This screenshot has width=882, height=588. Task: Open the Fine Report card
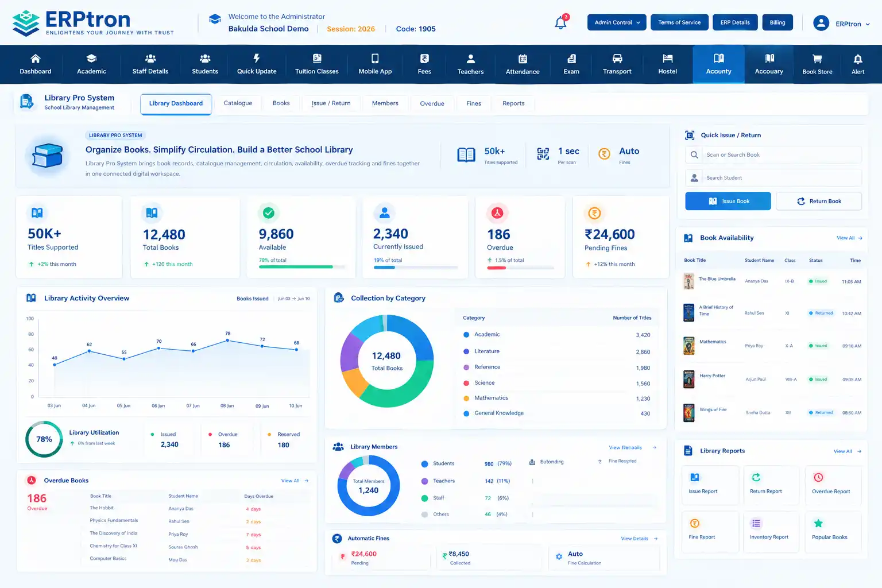click(710, 532)
